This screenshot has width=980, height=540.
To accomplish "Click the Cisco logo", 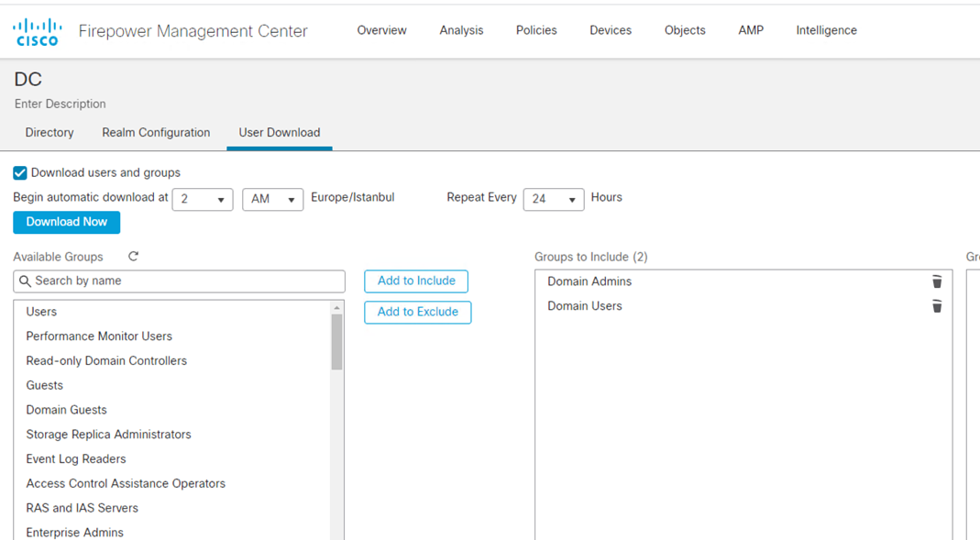I will 38,32.
